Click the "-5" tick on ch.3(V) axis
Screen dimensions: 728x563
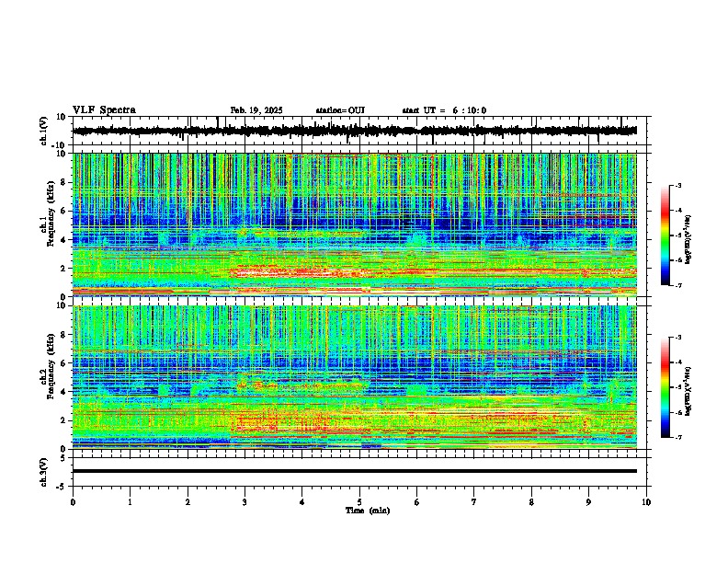click(x=62, y=487)
